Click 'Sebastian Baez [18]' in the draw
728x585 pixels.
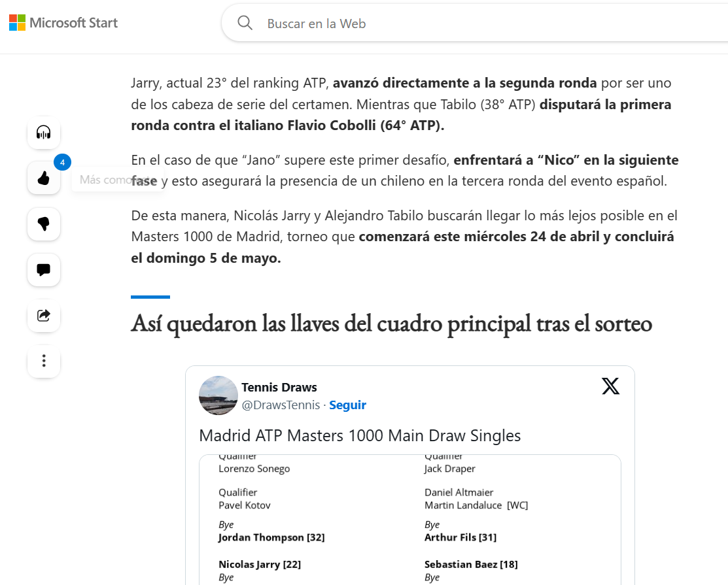(x=471, y=564)
